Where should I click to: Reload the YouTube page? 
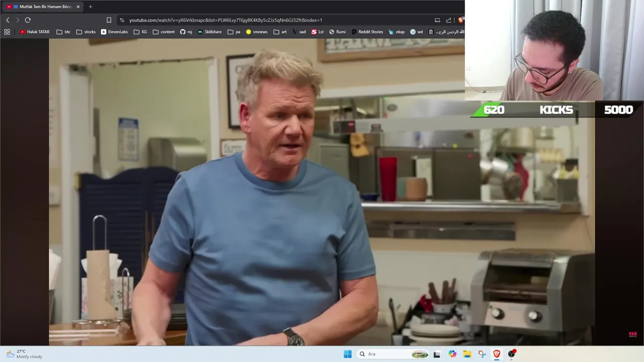(28, 20)
